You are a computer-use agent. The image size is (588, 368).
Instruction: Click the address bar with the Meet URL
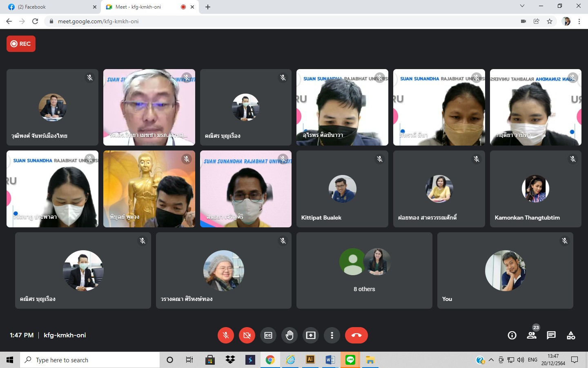[x=245, y=21]
